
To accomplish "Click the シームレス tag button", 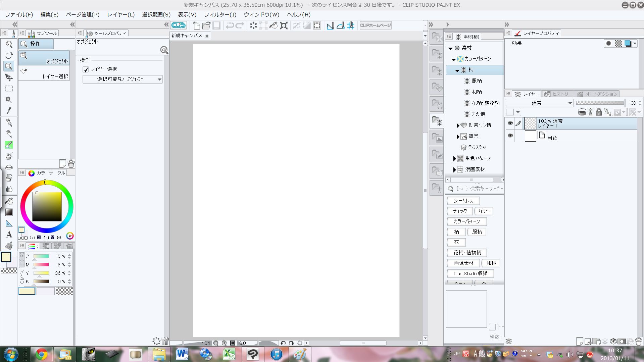I will pyautogui.click(x=463, y=201).
